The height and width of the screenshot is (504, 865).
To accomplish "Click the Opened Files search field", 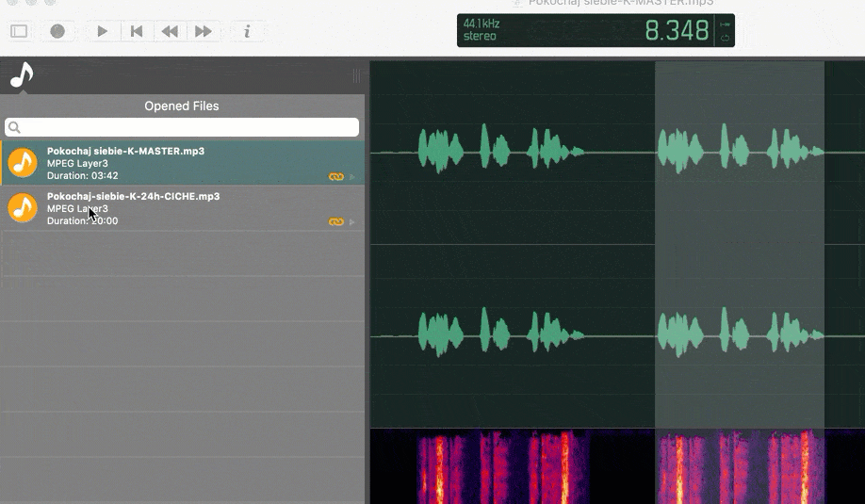I will coord(182,127).
